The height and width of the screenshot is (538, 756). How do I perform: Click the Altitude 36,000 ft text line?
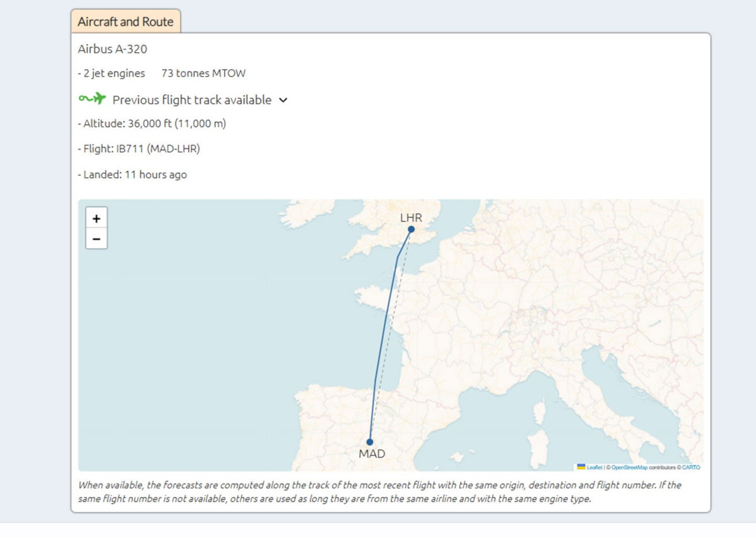coord(152,125)
